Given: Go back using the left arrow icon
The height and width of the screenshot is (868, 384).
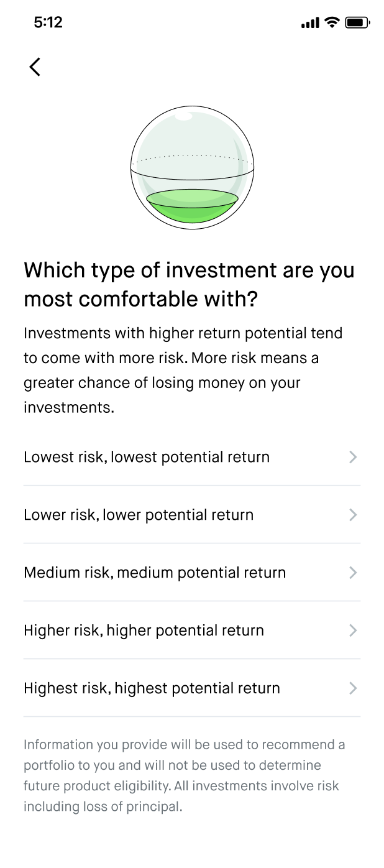Looking at the screenshot, I should pyautogui.click(x=35, y=67).
